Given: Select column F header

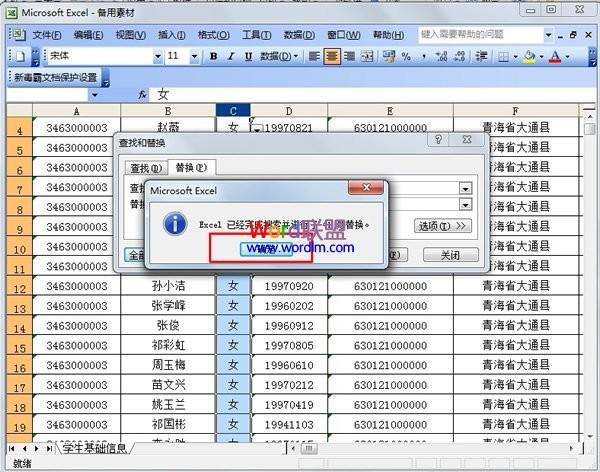Looking at the screenshot, I should point(516,111).
